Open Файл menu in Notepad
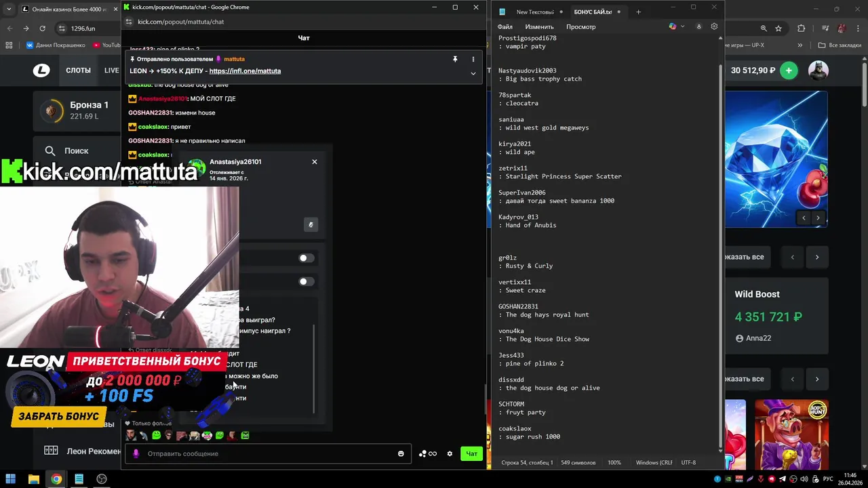This screenshot has width=868, height=488. [x=505, y=26]
